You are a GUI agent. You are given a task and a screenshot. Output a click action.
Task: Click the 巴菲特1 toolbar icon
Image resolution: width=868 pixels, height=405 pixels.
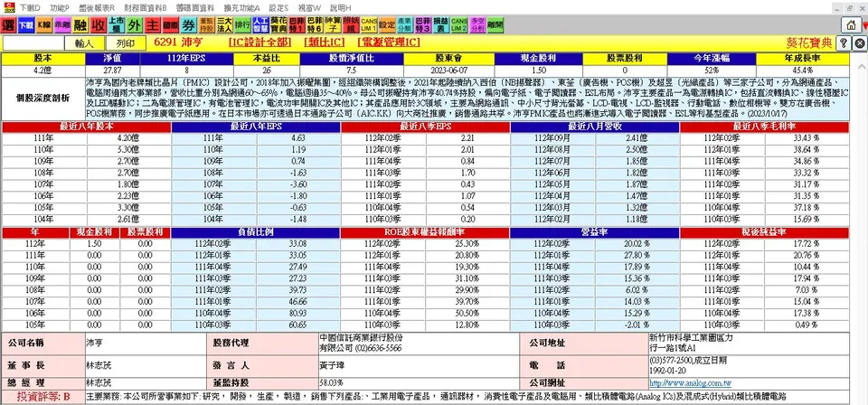(297, 25)
